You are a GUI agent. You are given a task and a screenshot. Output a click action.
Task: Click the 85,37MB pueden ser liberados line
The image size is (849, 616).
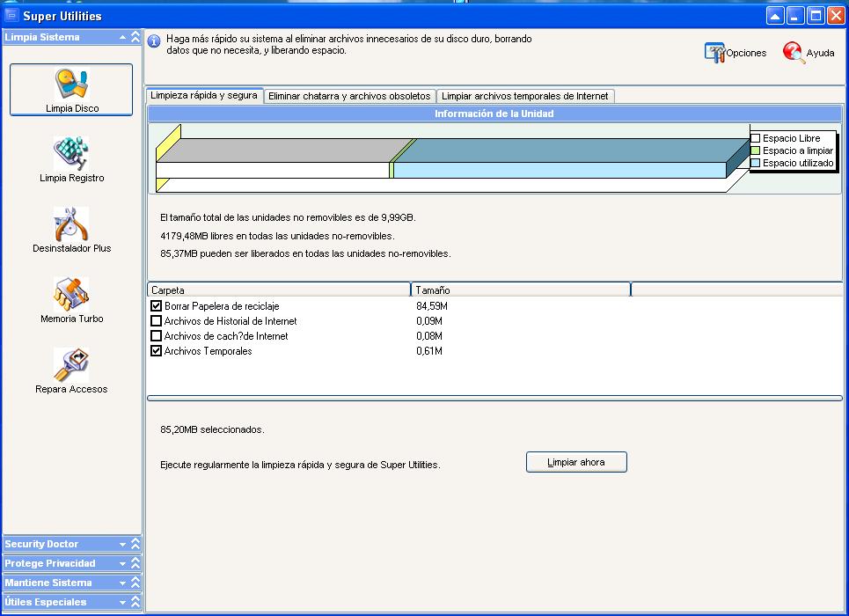coord(305,253)
